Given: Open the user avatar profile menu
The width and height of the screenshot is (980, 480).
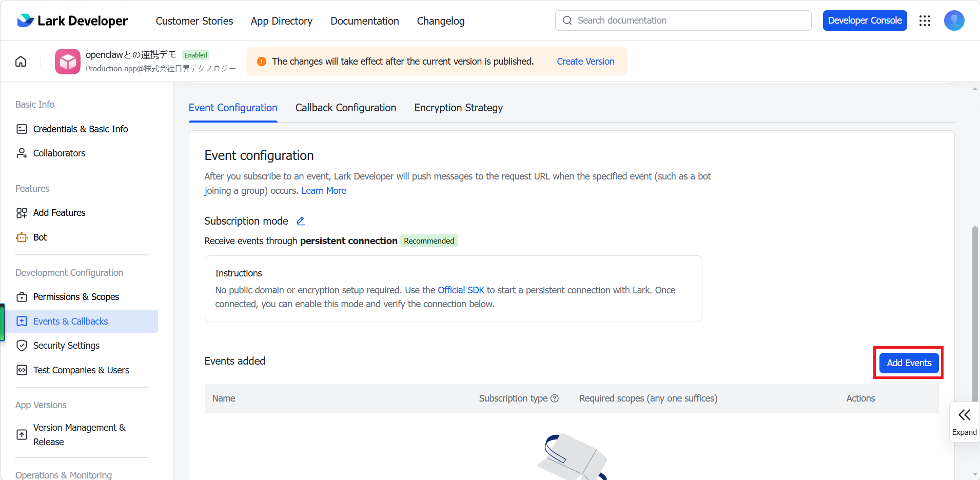Looking at the screenshot, I should click(x=954, y=21).
